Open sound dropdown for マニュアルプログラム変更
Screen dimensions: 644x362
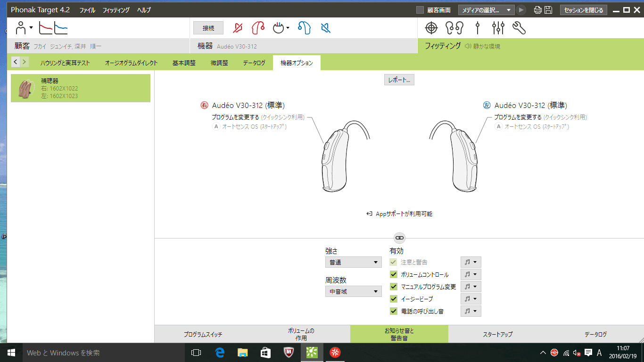click(471, 287)
